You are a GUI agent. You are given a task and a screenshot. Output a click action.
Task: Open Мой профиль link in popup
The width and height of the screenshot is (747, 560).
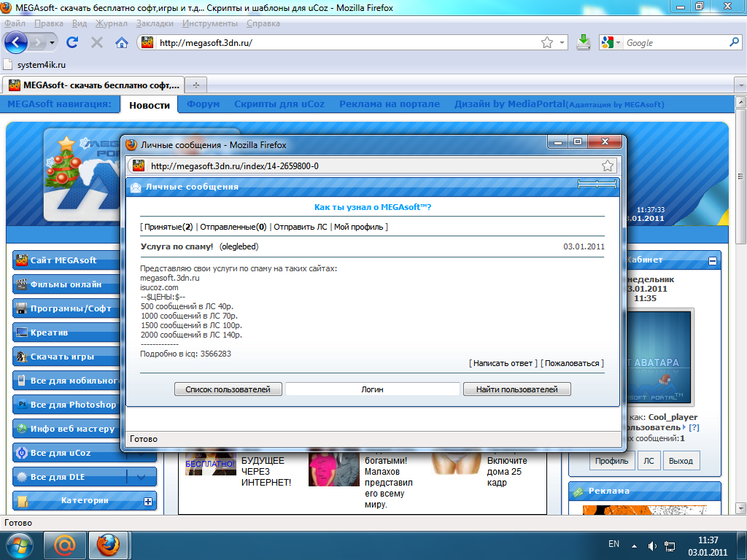point(358,227)
